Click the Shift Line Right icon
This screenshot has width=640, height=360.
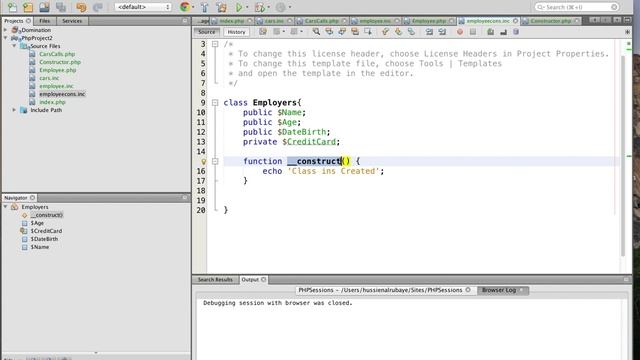coord(442,32)
